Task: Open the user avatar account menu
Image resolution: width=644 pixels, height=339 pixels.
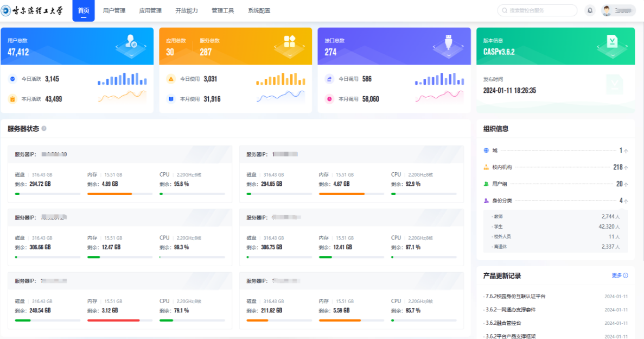Action: coord(618,10)
